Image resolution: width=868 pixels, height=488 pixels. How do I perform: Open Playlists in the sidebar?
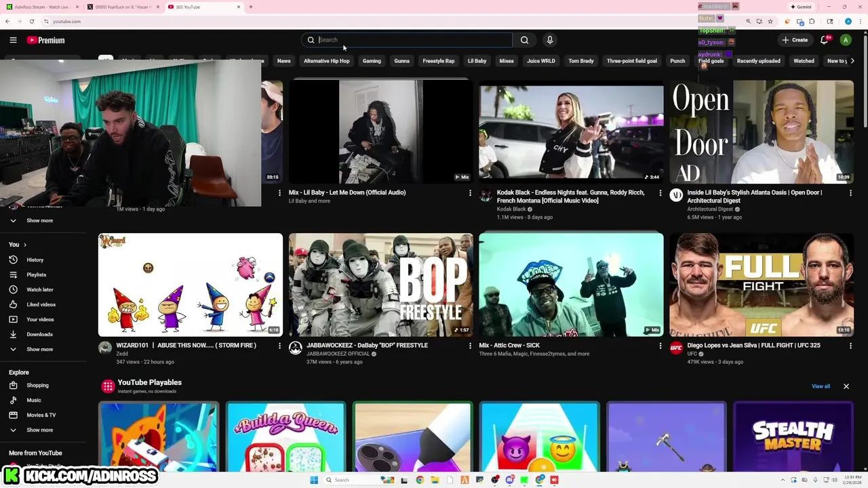pos(36,274)
